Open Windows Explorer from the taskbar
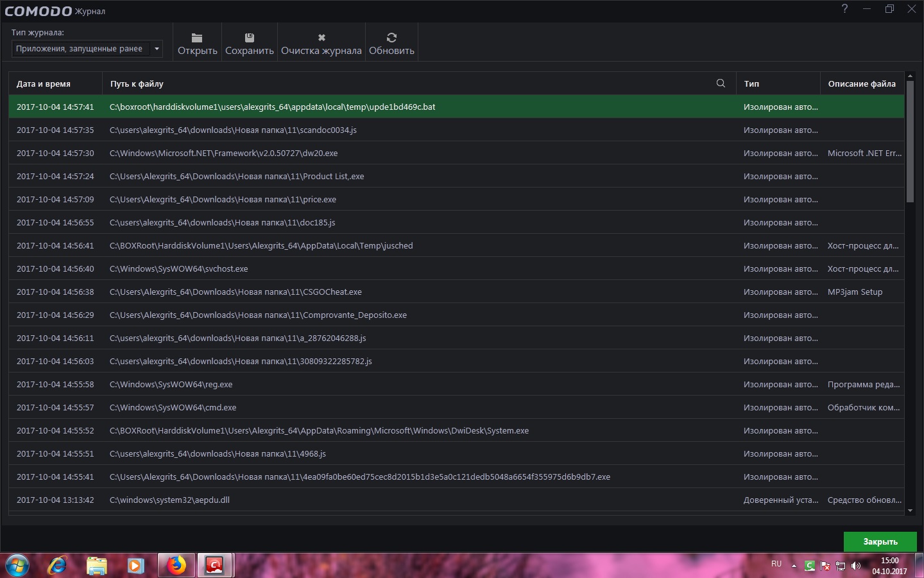Viewport: 924px width, 578px height. click(97, 565)
